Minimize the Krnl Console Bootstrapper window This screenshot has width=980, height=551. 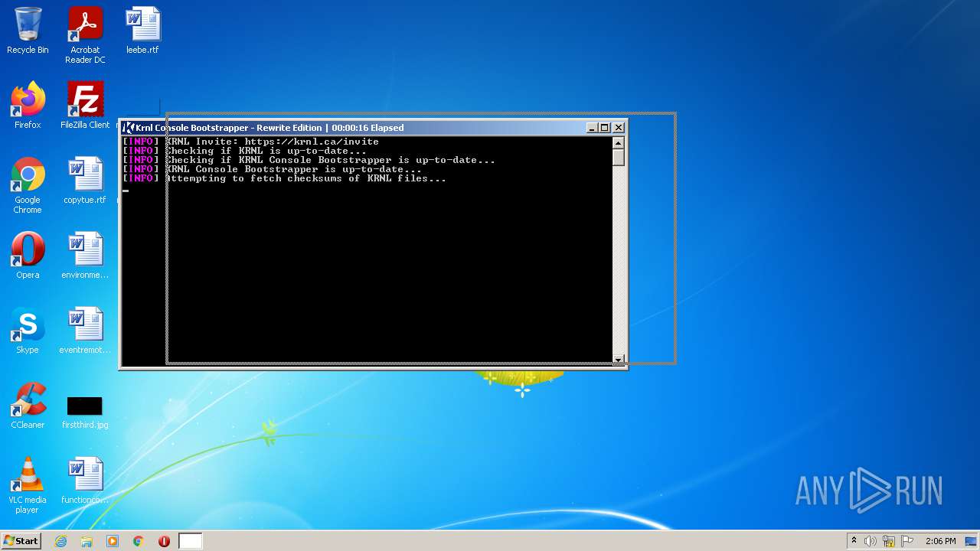592,128
